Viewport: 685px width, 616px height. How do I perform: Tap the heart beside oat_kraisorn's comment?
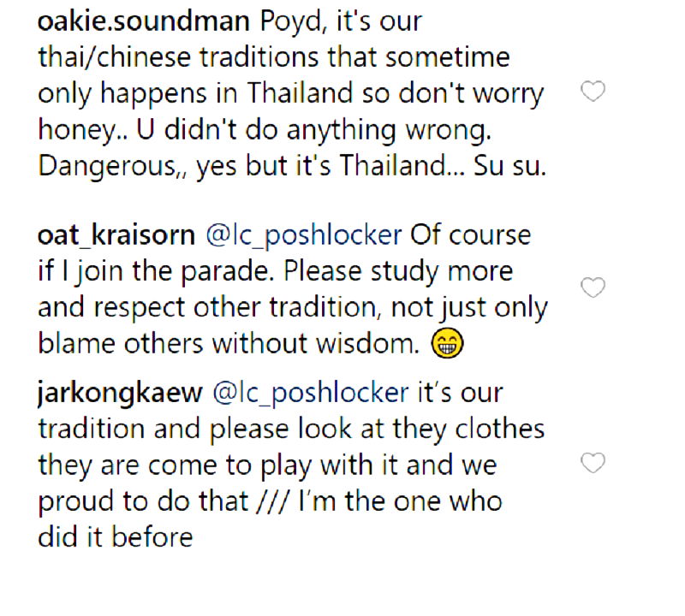tap(593, 287)
